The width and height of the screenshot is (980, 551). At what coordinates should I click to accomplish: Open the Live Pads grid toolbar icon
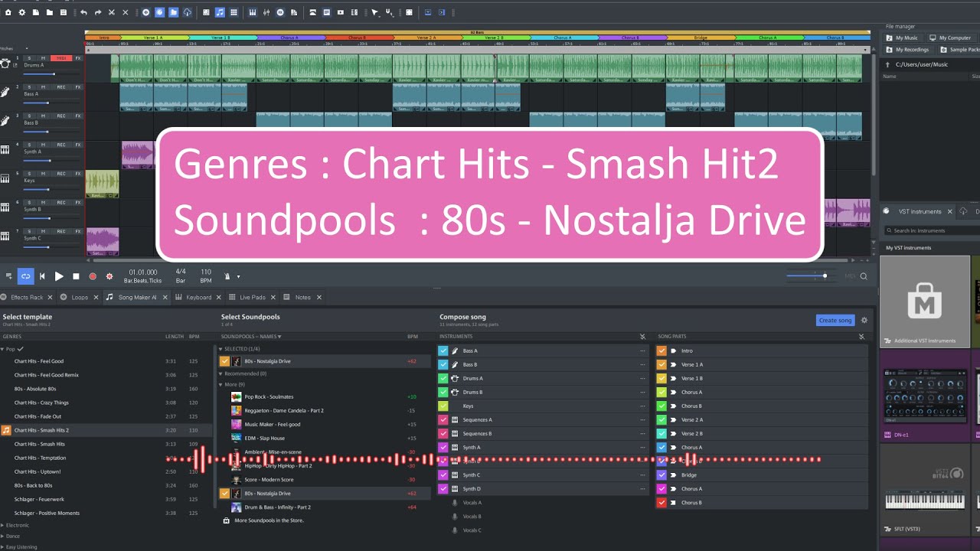[x=234, y=12]
